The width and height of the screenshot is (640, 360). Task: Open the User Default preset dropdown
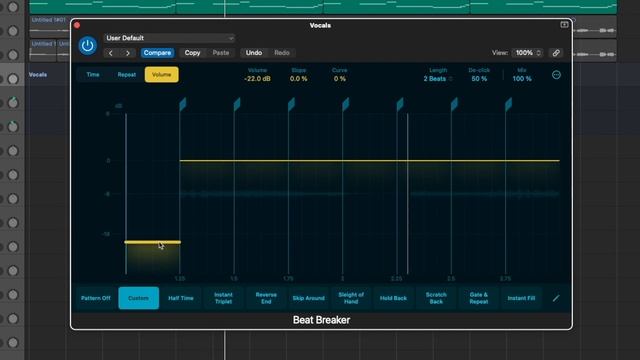point(169,38)
